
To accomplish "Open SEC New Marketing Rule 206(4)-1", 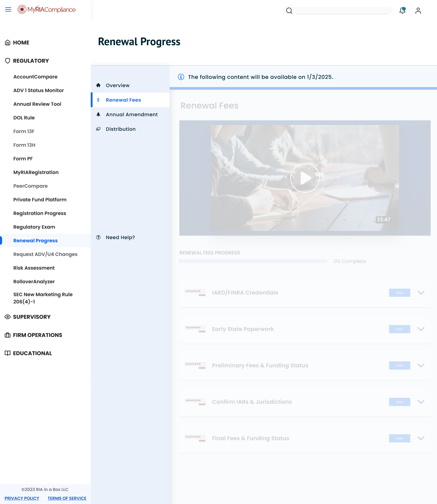I will tap(43, 298).
